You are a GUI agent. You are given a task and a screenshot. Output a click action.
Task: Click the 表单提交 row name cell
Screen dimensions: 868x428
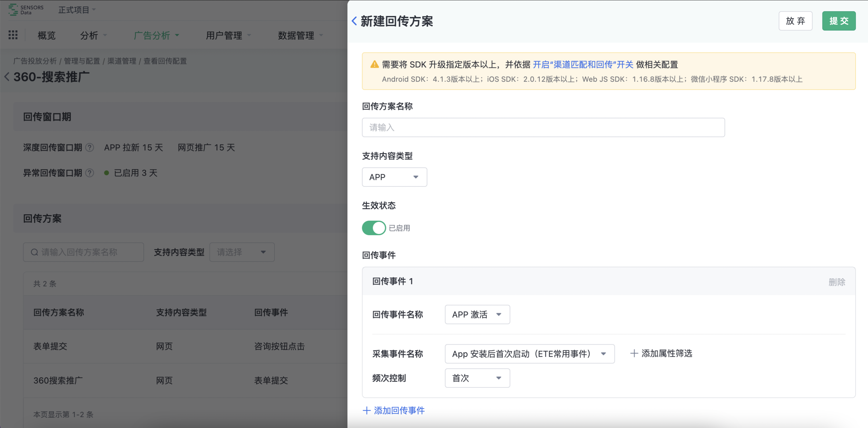click(50, 346)
